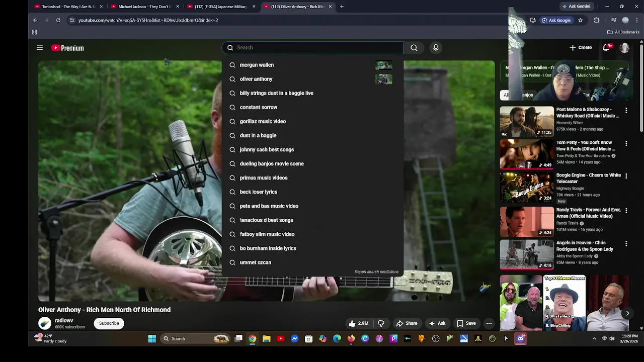Reload the current page
The width and height of the screenshot is (644, 362).
(58, 20)
